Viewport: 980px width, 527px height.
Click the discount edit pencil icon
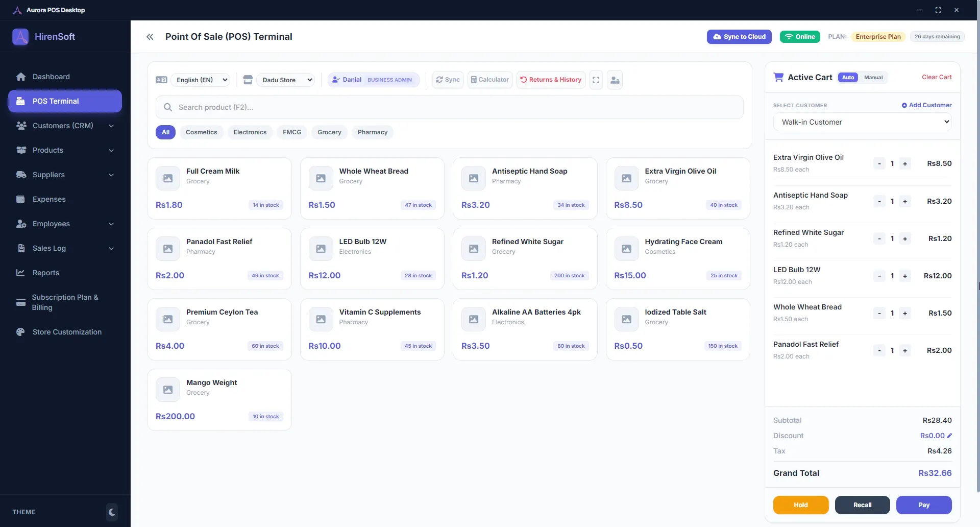pyautogui.click(x=949, y=436)
